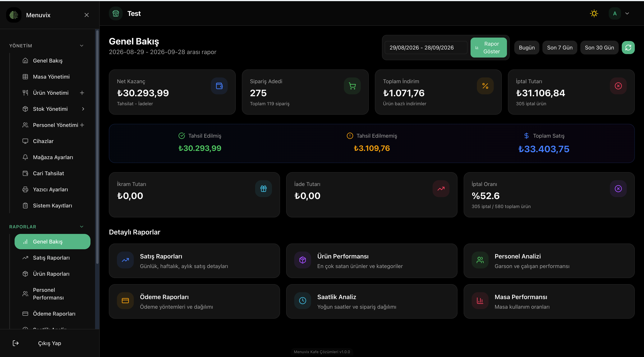Click the date range input field
The height and width of the screenshot is (357, 644).
point(426,48)
